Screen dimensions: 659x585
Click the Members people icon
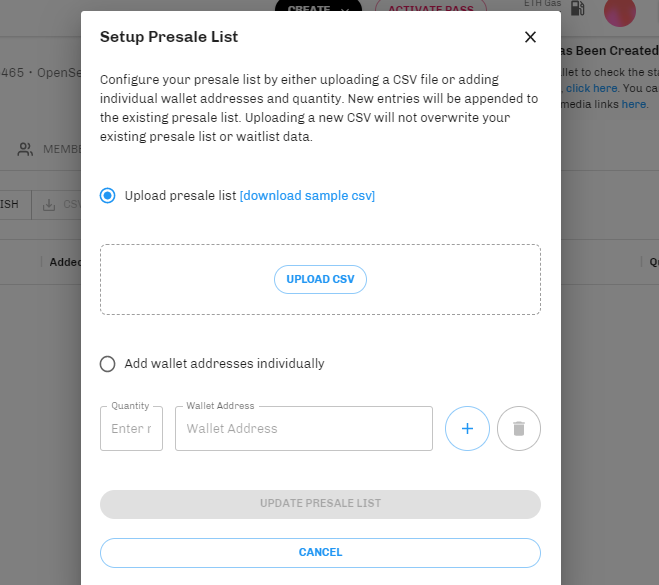pos(25,149)
